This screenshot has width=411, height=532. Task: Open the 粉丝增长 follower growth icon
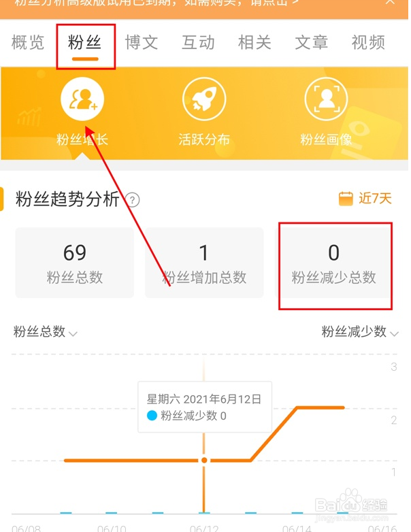pyautogui.click(x=82, y=99)
